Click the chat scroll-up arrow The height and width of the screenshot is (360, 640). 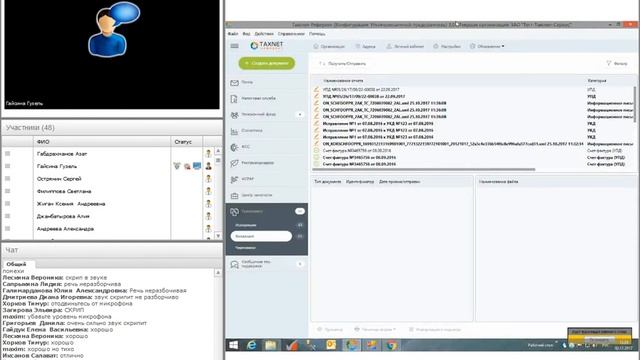pos(218,272)
